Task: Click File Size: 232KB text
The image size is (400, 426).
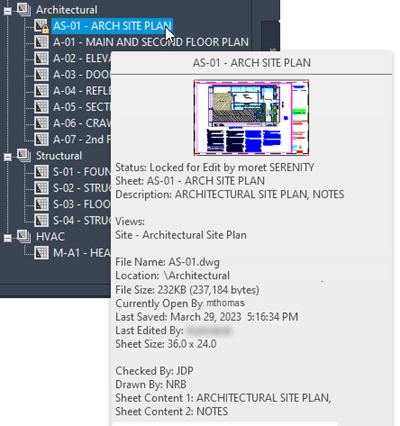Action: [x=187, y=290]
